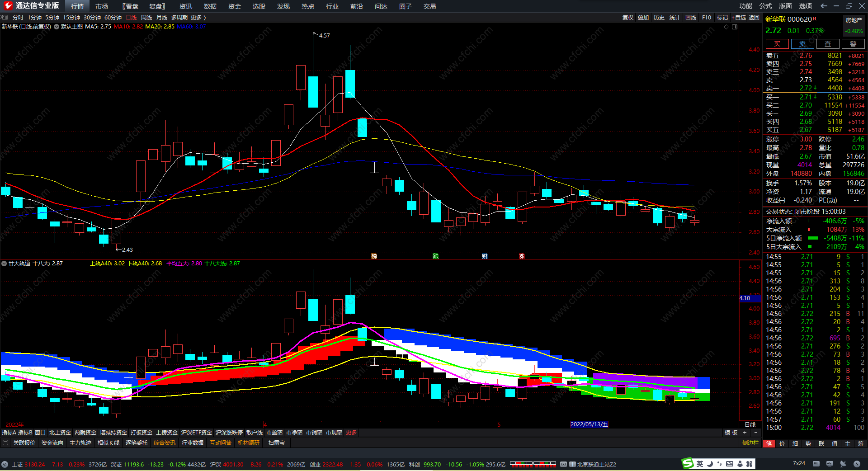Switch to the 周线 weekly period tab
This screenshot has width=868, height=471.
point(146,18)
